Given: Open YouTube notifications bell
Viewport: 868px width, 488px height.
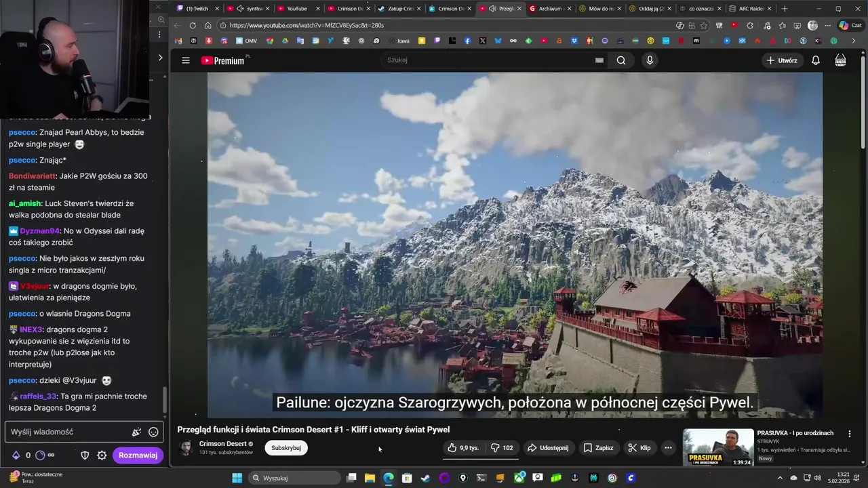Looking at the screenshot, I should click(816, 60).
